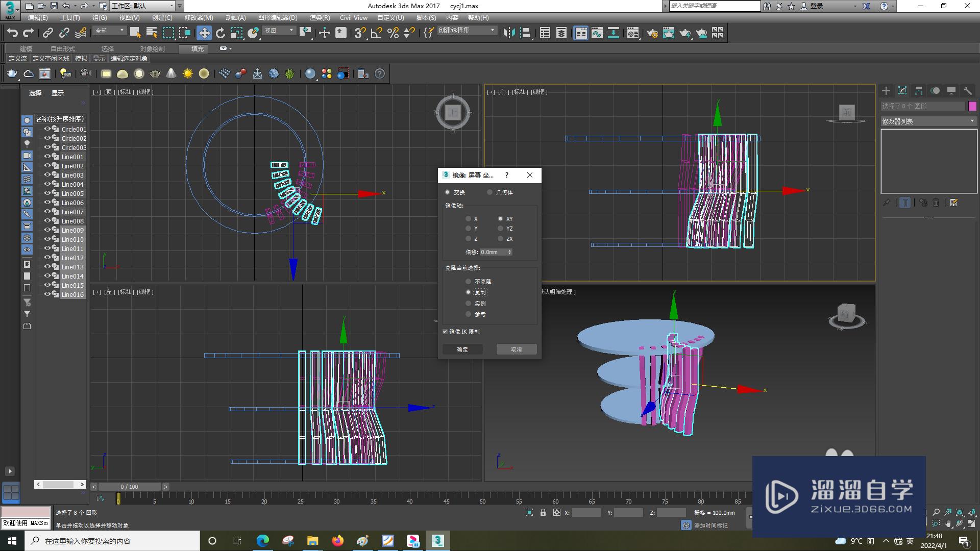Click 显示 tab in scene explorer
This screenshot has width=980, height=552.
point(58,93)
